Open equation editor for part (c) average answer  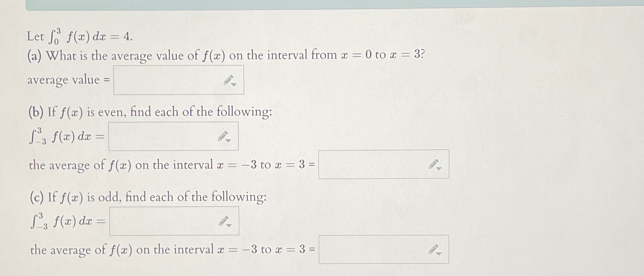pyautogui.click(x=433, y=248)
